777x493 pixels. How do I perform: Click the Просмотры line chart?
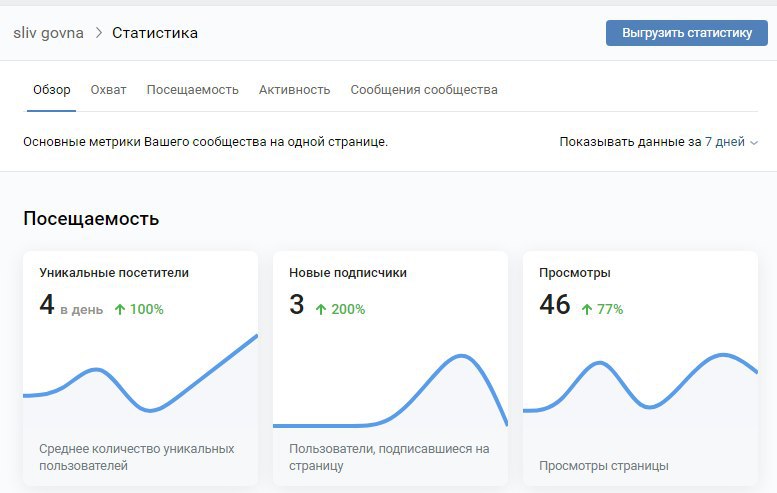pos(640,382)
